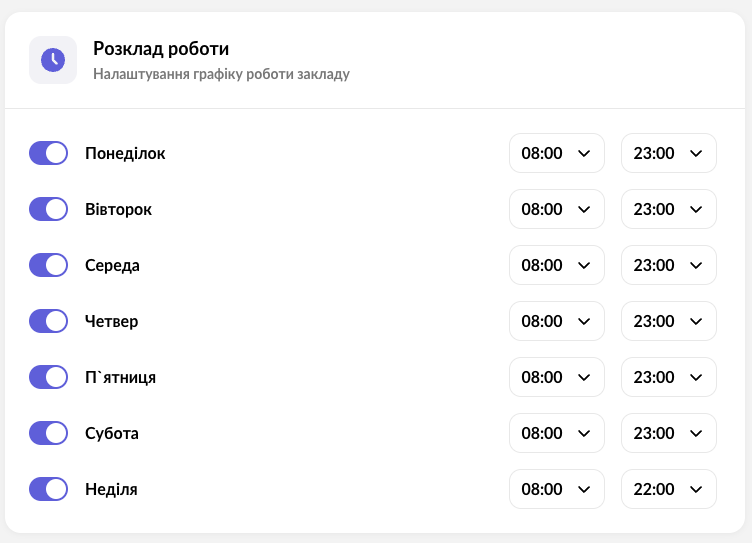Click the clock icon beside Розклад роботи
Screen dimensions: 752x543
coord(53,60)
